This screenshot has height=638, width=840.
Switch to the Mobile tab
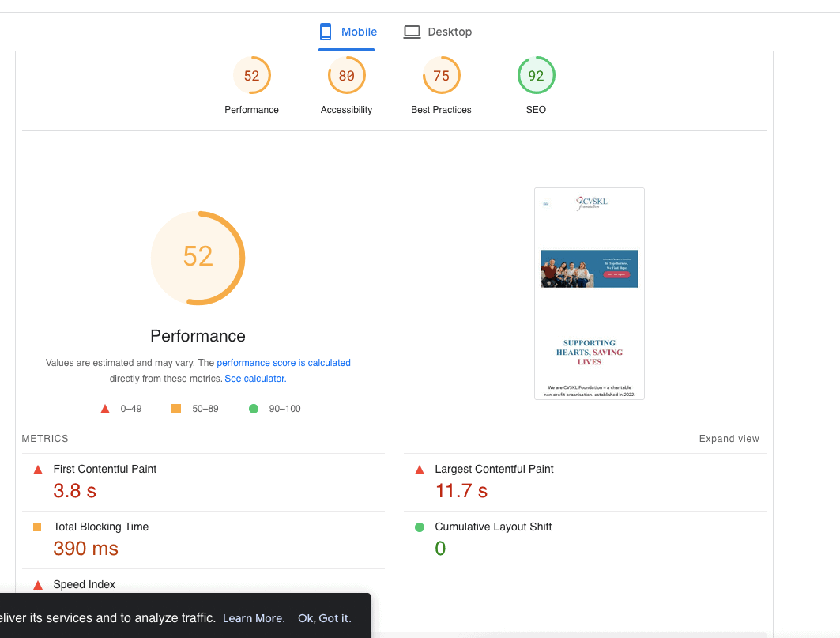348,32
